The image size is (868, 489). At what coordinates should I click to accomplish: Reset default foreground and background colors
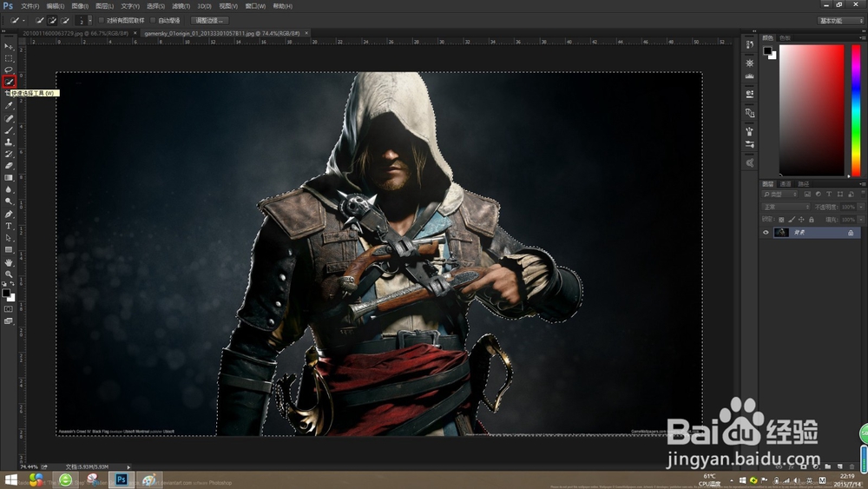click(x=4, y=283)
